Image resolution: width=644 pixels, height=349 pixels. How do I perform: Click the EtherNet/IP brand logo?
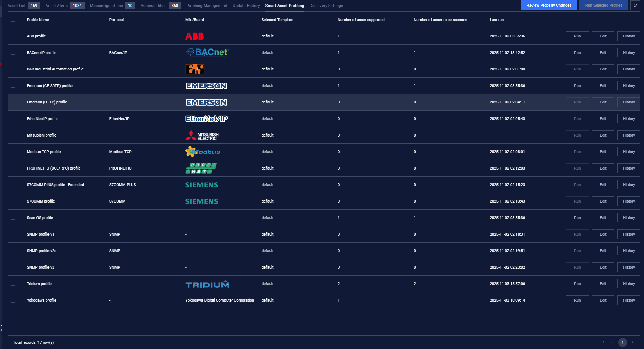206,119
